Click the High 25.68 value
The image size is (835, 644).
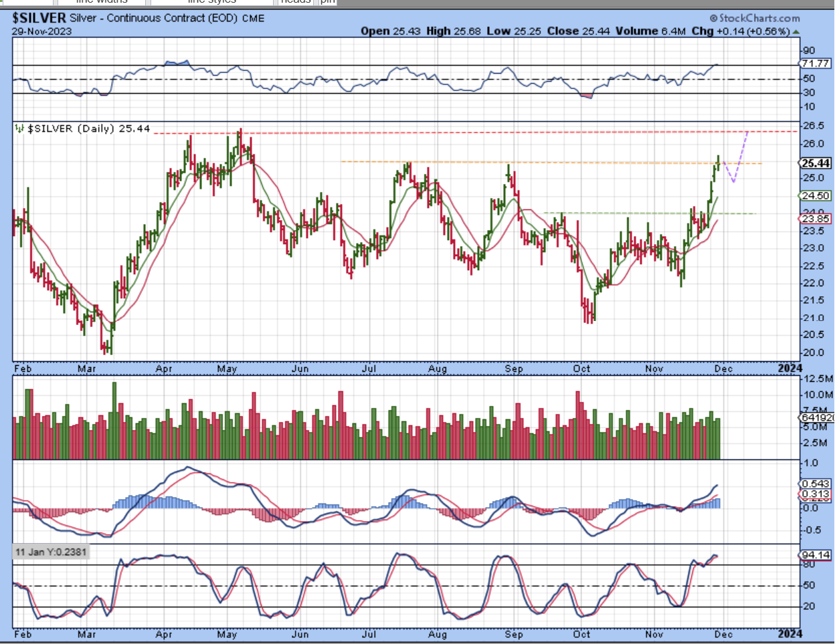[x=453, y=31]
